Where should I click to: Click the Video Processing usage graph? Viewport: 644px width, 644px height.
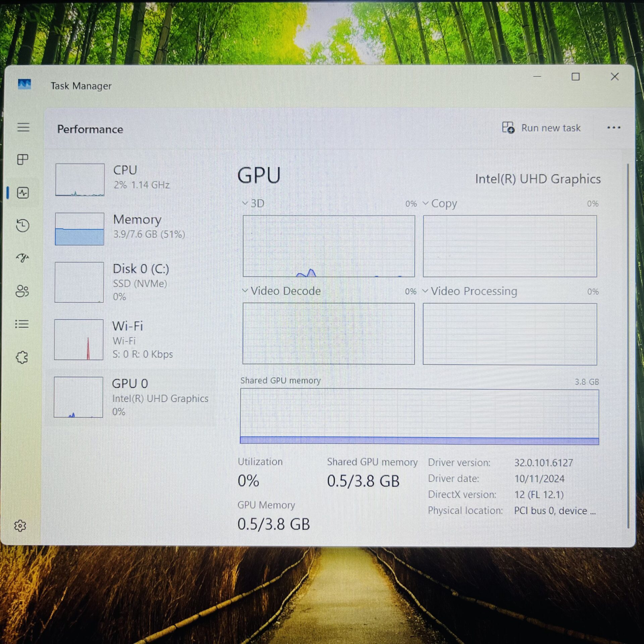[x=510, y=334]
